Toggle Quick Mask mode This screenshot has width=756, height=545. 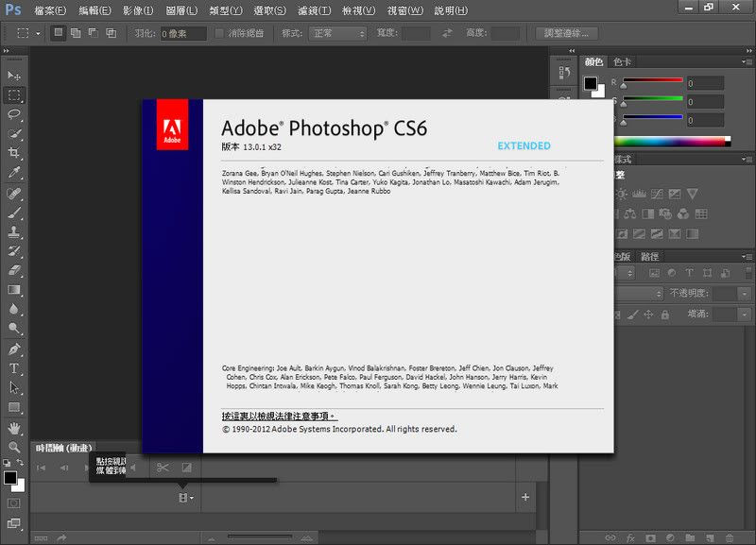point(14,503)
